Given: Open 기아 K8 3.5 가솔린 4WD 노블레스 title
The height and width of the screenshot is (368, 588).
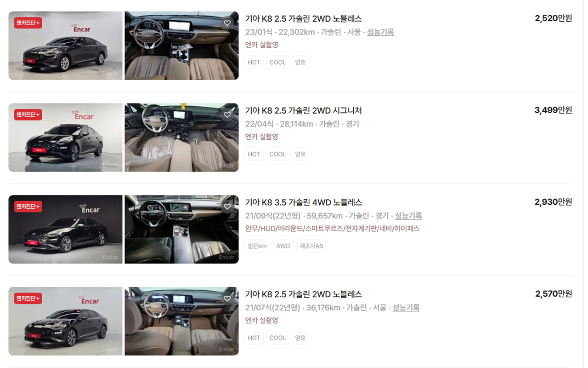Looking at the screenshot, I should coord(304,202).
